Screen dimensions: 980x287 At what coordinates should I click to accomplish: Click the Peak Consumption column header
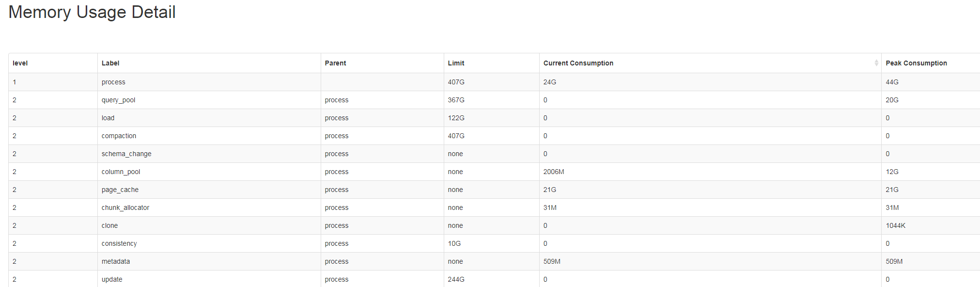point(916,63)
